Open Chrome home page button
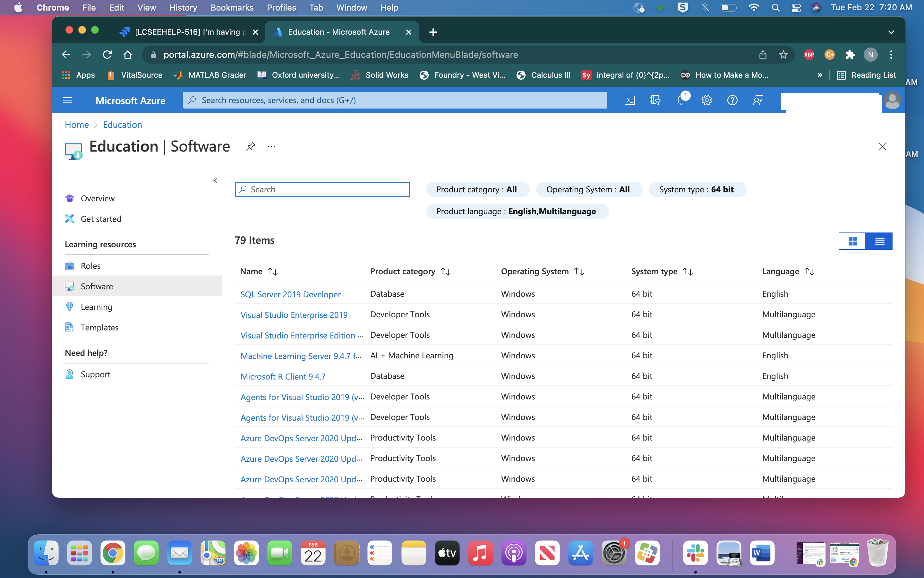Image resolution: width=924 pixels, height=578 pixels. click(128, 55)
